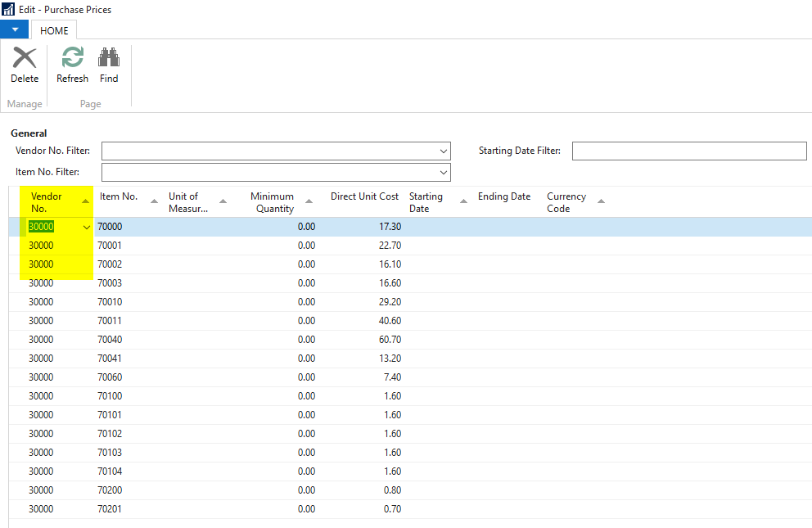The width and height of the screenshot is (812, 528).
Task: Click the Purchase Prices application icon
Action: click(7, 9)
